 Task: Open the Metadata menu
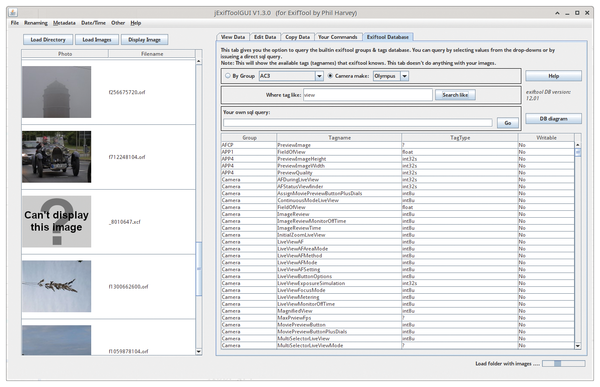click(x=64, y=23)
